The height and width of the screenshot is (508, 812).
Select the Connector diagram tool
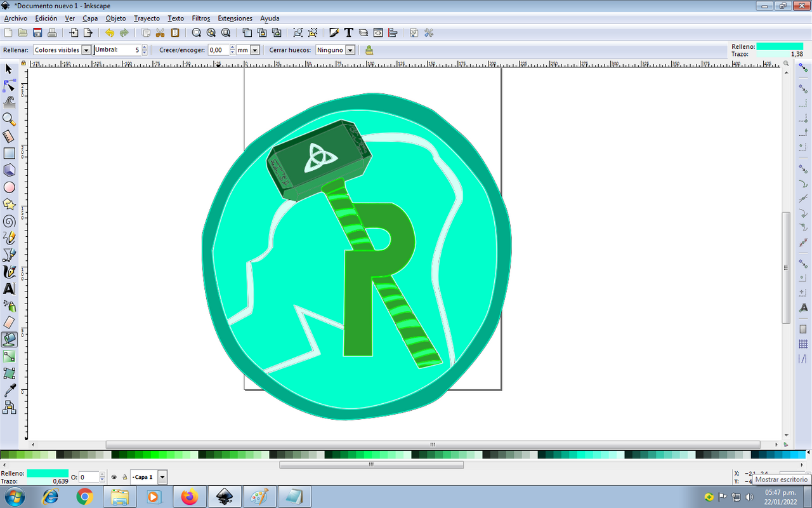9,407
